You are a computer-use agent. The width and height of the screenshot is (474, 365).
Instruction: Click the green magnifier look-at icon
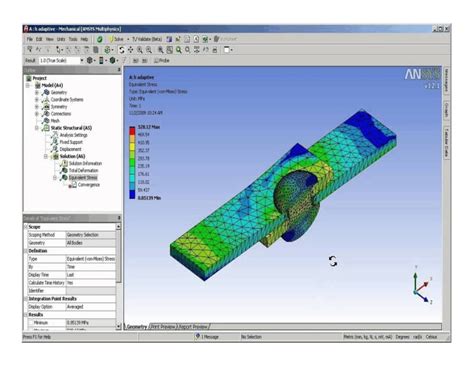tap(179, 50)
